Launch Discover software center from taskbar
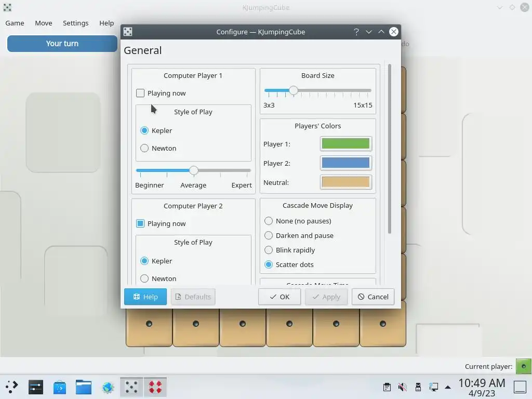532x399 pixels. pos(60,387)
